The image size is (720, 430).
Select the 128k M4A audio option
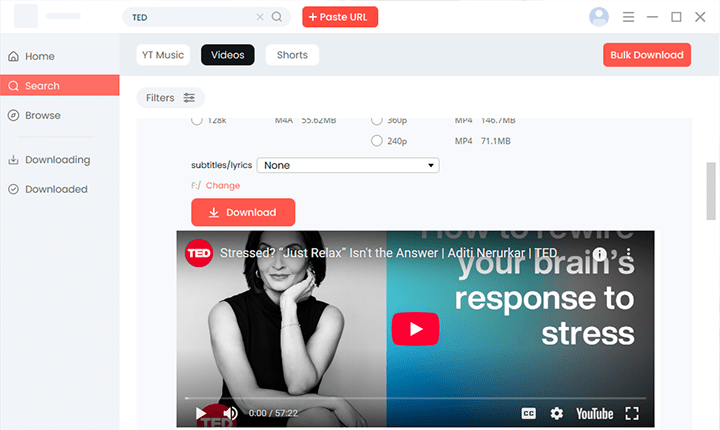pyautogui.click(x=197, y=121)
